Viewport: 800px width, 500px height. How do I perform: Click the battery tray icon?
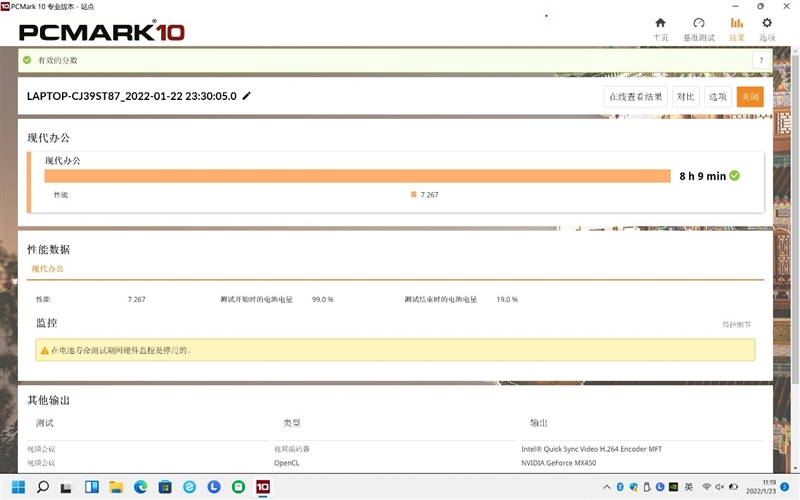733,487
